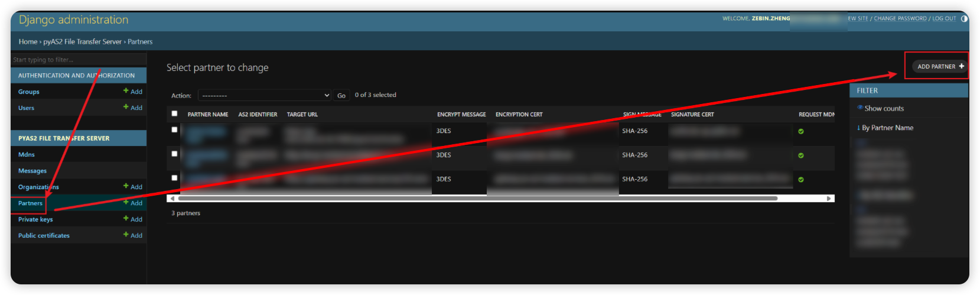Screen dimensions: 980x295
Task: Click the sidebar filter text field
Action: pyautogui.click(x=79, y=60)
